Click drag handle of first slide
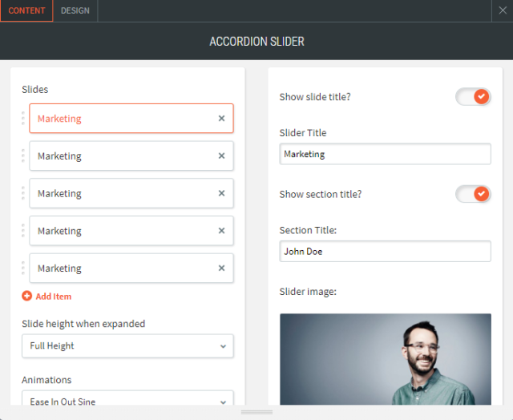The width and height of the screenshot is (513, 420). point(23,119)
